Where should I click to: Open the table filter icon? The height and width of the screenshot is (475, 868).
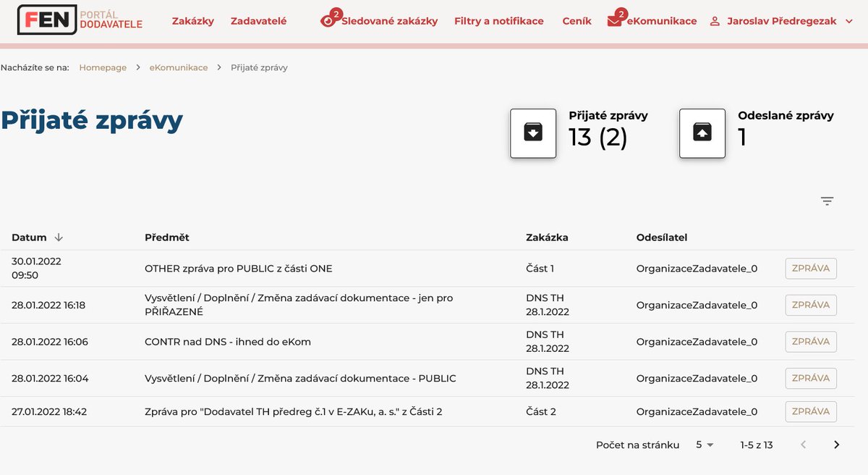pos(827,201)
